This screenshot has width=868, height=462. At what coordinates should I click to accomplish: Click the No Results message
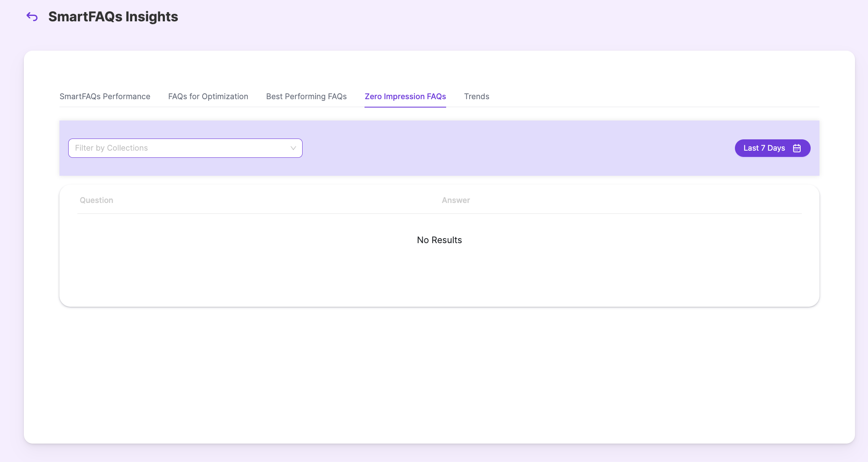click(439, 240)
